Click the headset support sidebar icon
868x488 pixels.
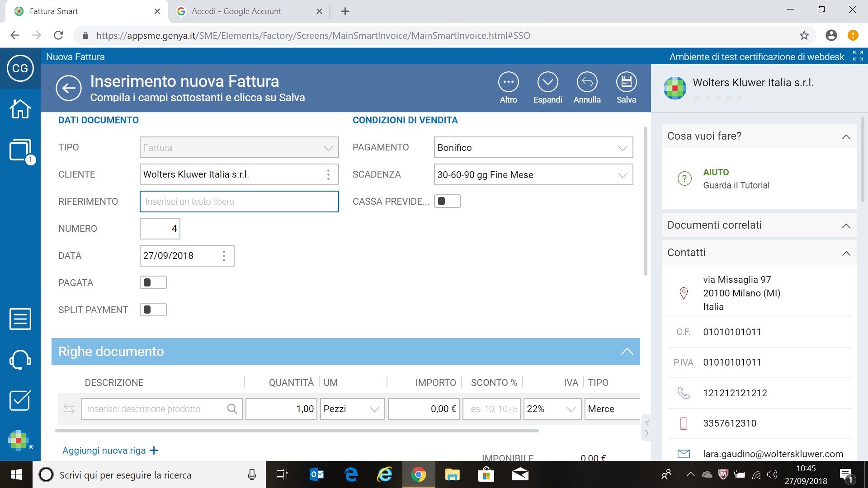pyautogui.click(x=20, y=360)
